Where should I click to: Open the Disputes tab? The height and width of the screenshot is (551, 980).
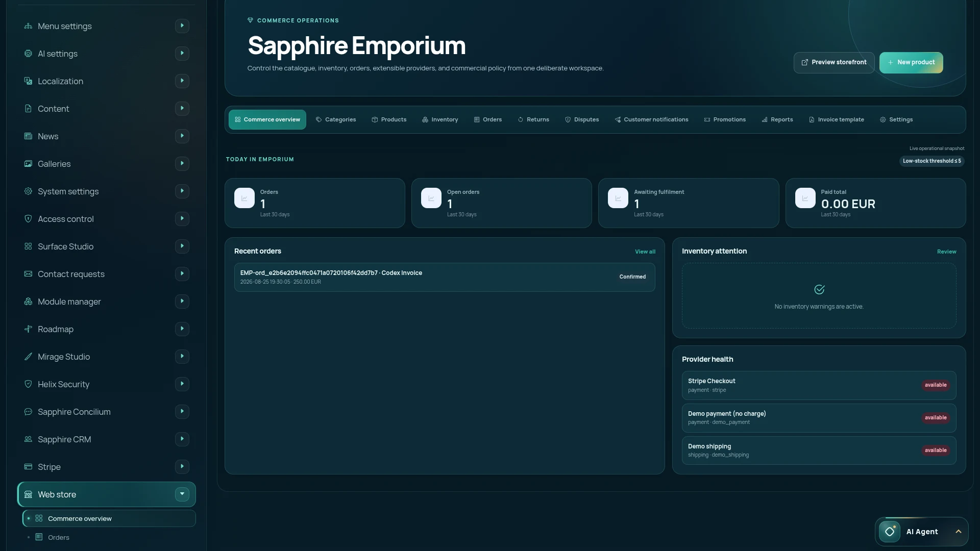point(582,119)
